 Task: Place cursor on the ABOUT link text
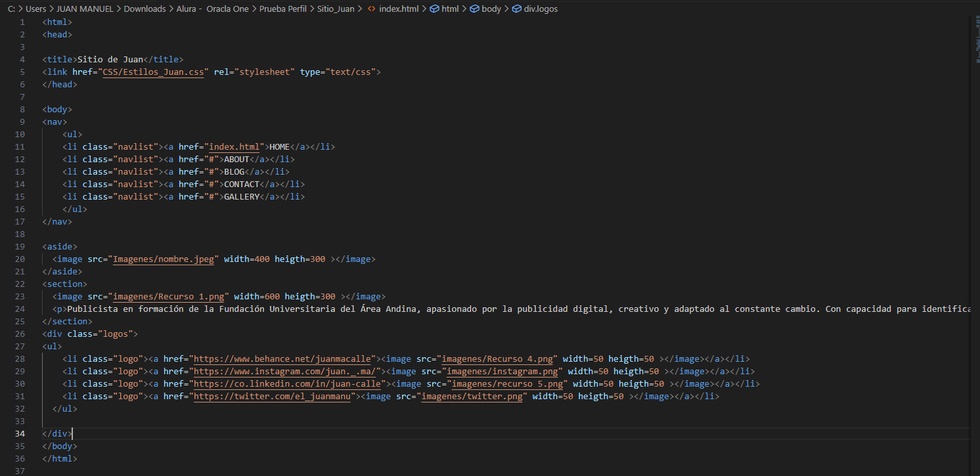[237, 159]
